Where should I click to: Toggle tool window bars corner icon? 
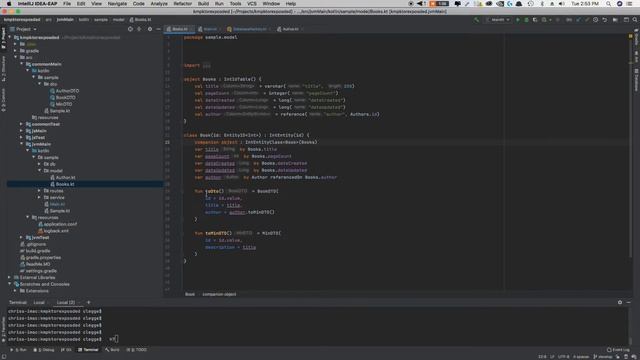pyautogui.click(x=4, y=357)
